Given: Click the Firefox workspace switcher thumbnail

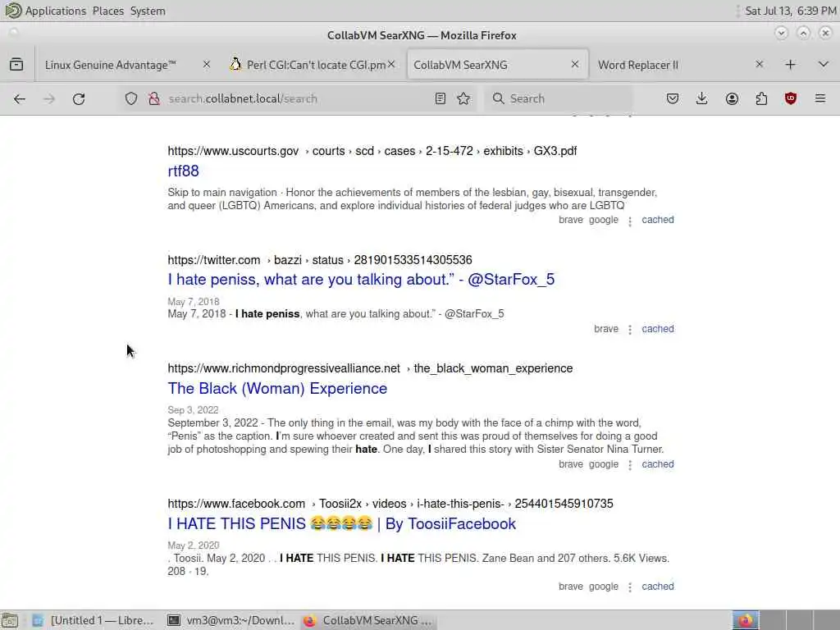Looking at the screenshot, I should point(746,620).
